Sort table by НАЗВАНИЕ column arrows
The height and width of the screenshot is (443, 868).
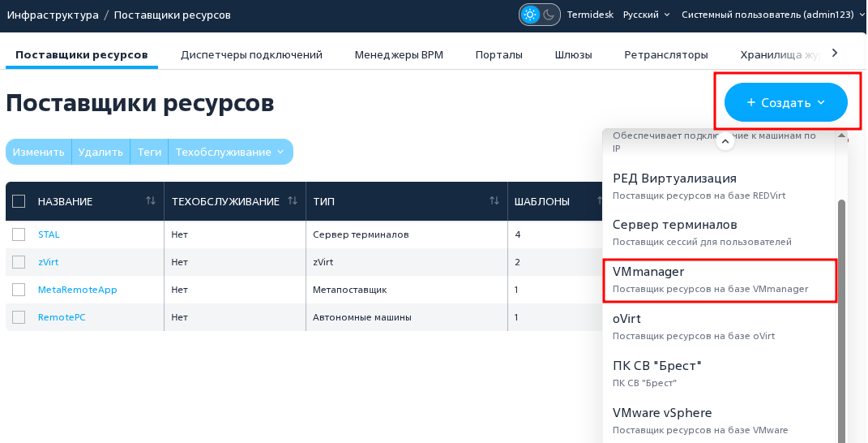(151, 200)
